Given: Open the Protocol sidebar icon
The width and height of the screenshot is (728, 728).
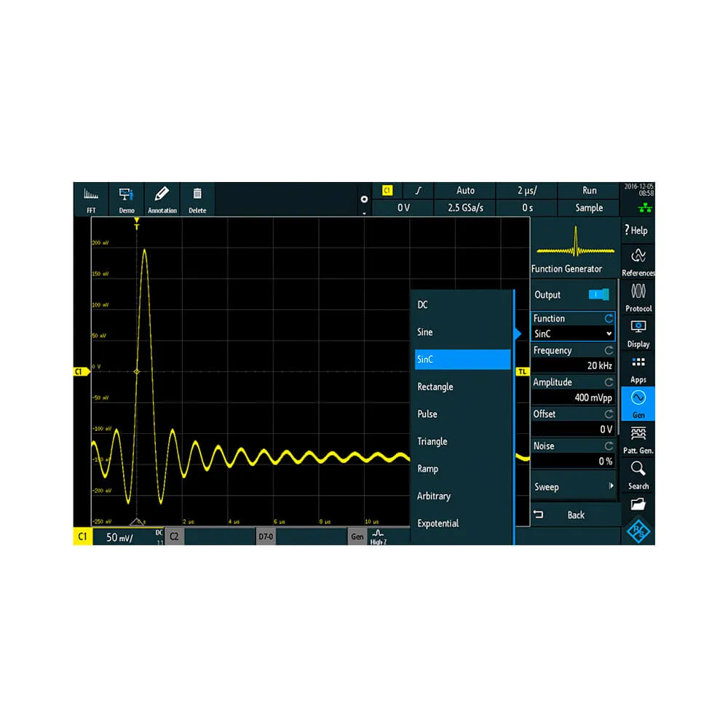Looking at the screenshot, I should coord(638,298).
